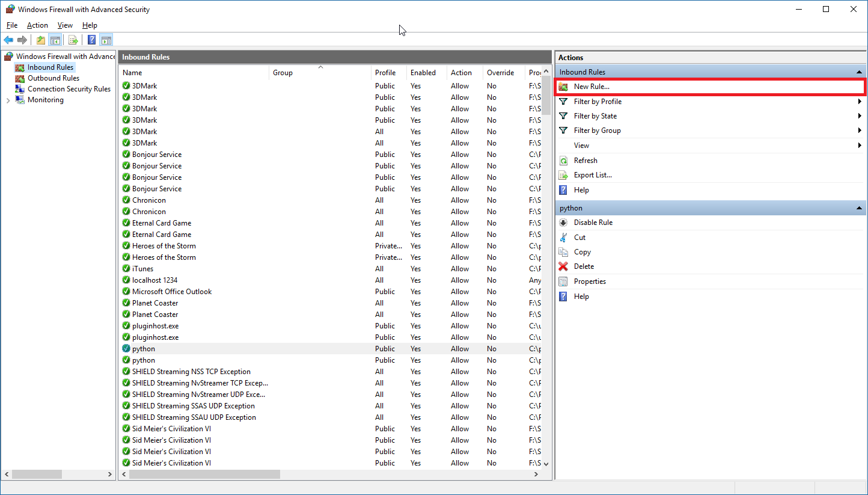Click the rules list vertical scrollbar down arrow
This screenshot has width=868, height=495.
point(546,464)
